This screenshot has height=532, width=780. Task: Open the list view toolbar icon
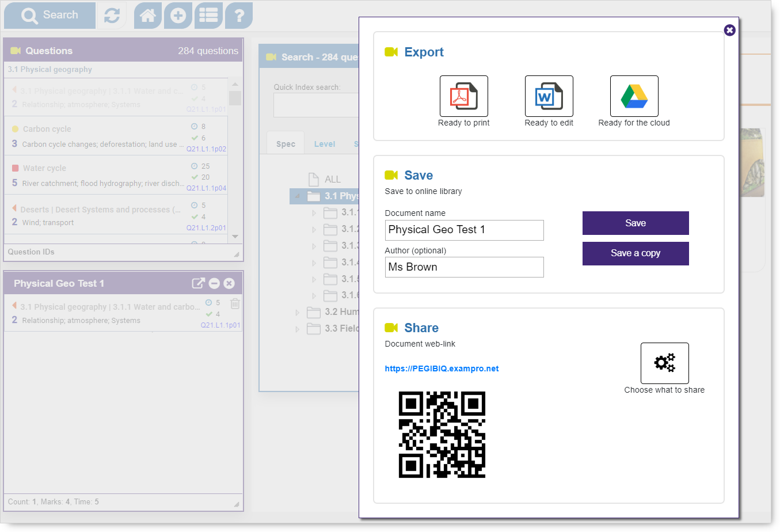(208, 16)
